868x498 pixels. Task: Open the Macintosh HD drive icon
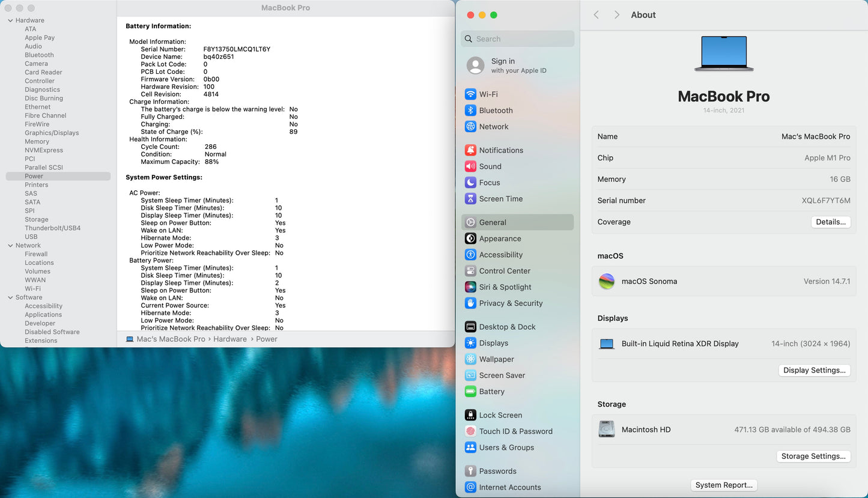[x=607, y=430]
